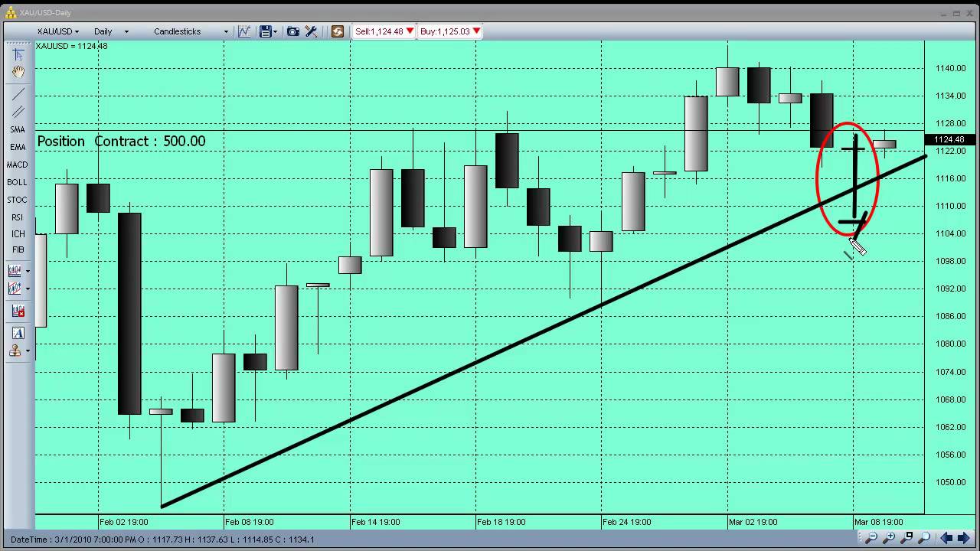Select the crosshair pointer tool
The width and height of the screenshot is (980, 551).
[x=18, y=55]
